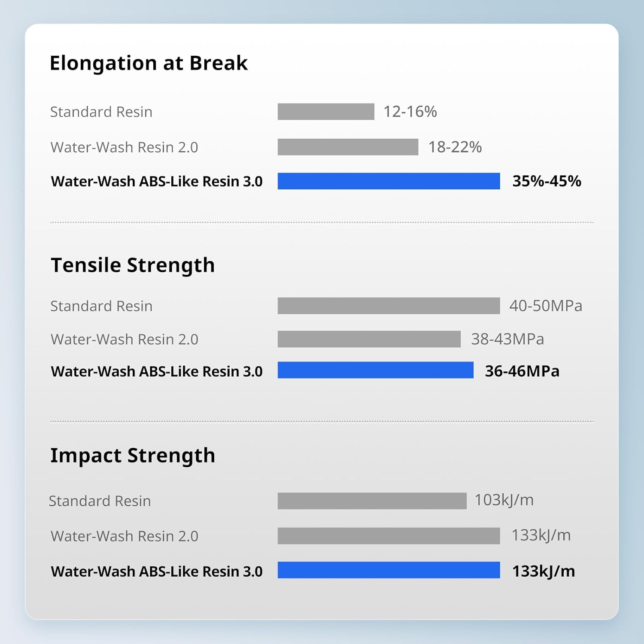This screenshot has width=644, height=644.
Task: Select the 103kJ/m value label
Action: (504, 500)
